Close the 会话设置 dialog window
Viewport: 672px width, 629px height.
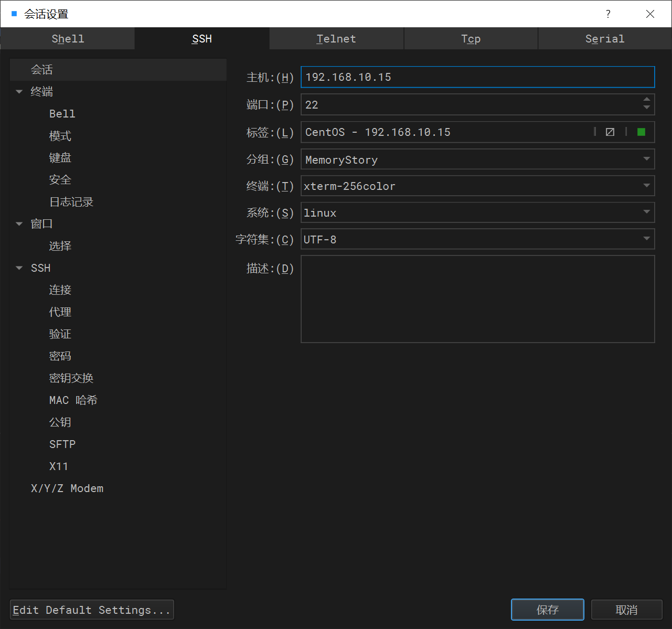tap(650, 14)
